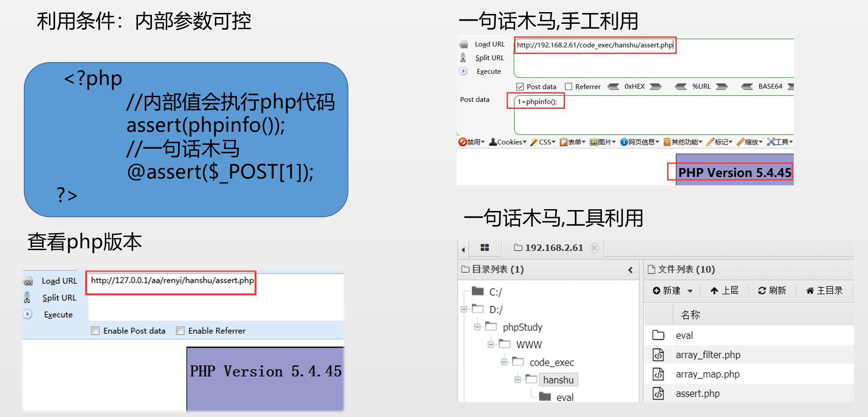Enable the Post data checkbox
The image size is (868, 417).
(520, 86)
